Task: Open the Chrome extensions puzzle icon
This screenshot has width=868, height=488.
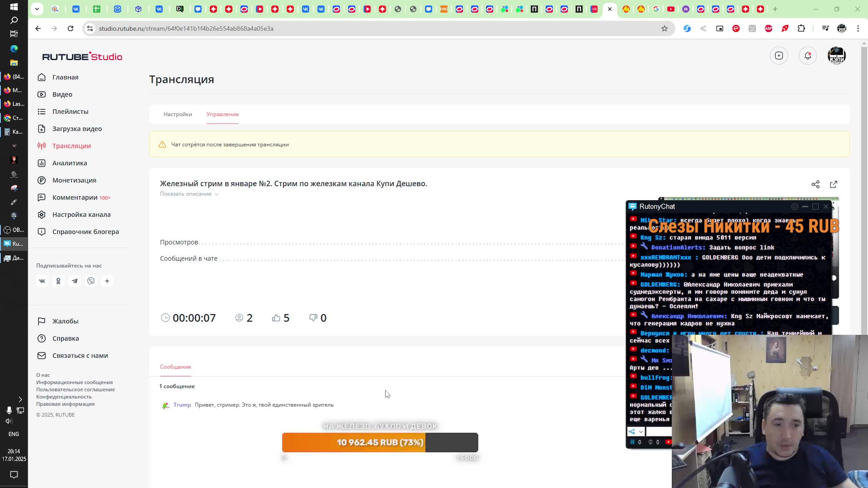Action: tap(801, 28)
